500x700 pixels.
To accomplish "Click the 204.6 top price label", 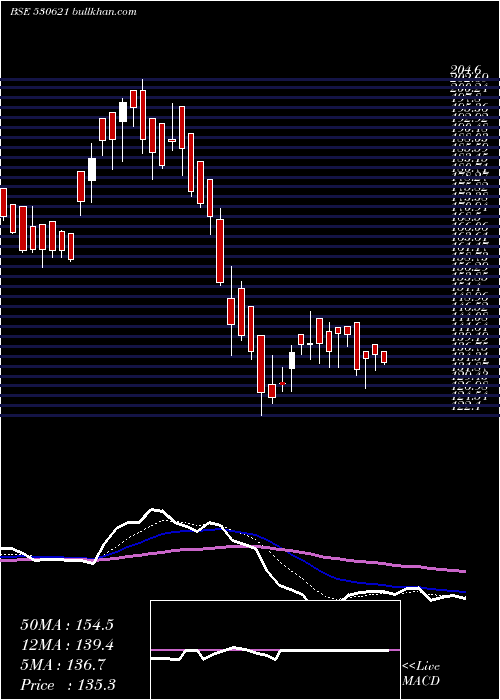I will [466, 70].
